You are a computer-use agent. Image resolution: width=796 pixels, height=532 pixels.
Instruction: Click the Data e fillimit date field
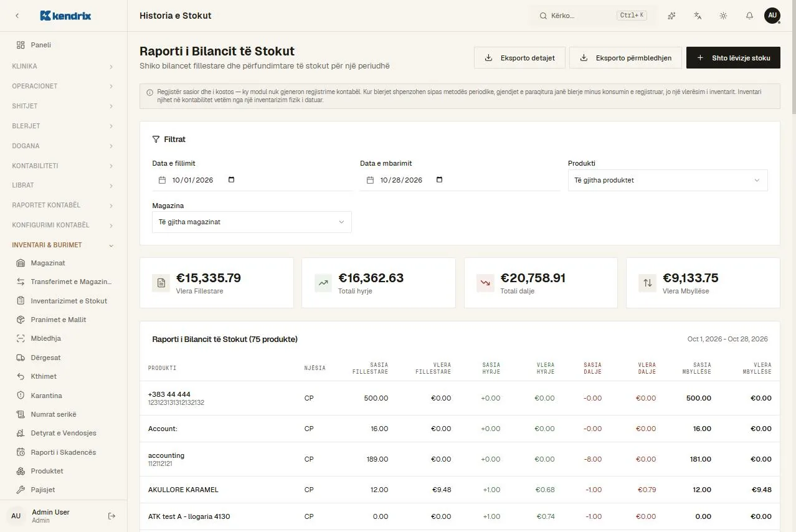point(252,180)
